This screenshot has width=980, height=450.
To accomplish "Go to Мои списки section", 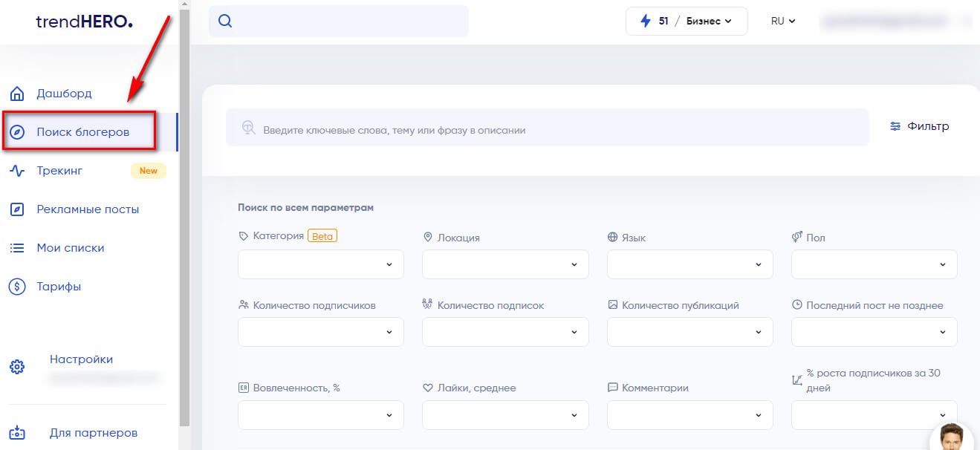I will (71, 248).
